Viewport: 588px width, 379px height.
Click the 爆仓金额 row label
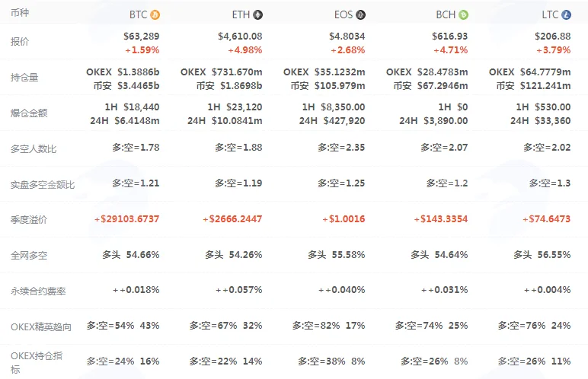click(29, 113)
